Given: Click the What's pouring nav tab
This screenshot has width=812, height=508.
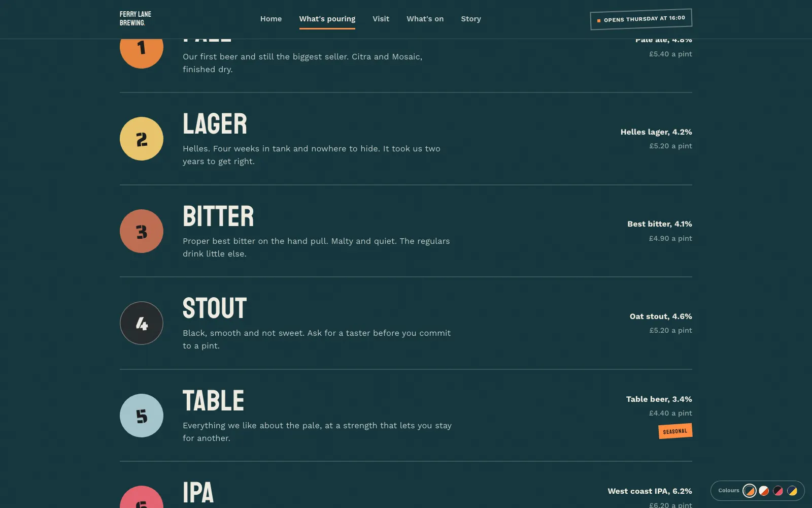Looking at the screenshot, I should [x=327, y=19].
